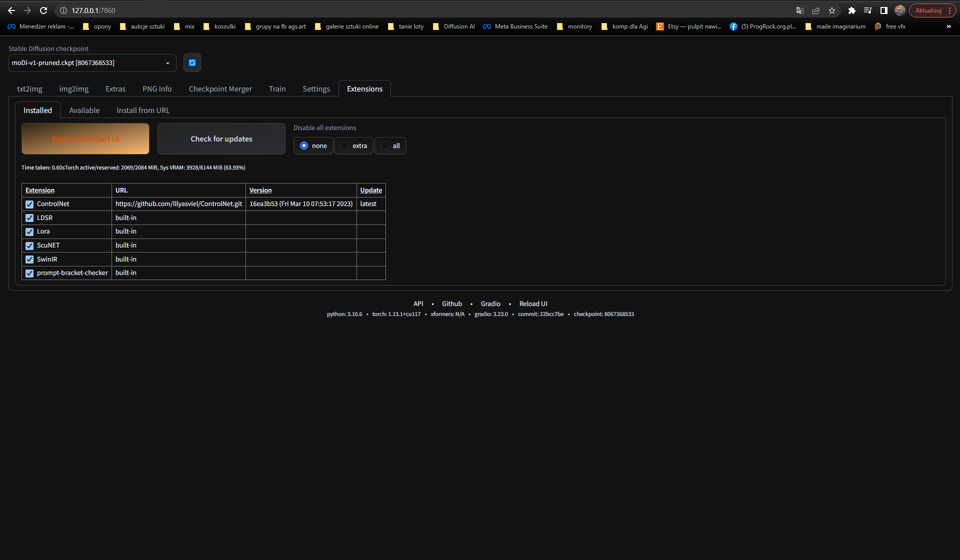Image resolution: width=960 pixels, height=560 pixels.
Task: Expand the hidden bookmarks overflow chevron
Action: pos(948,26)
